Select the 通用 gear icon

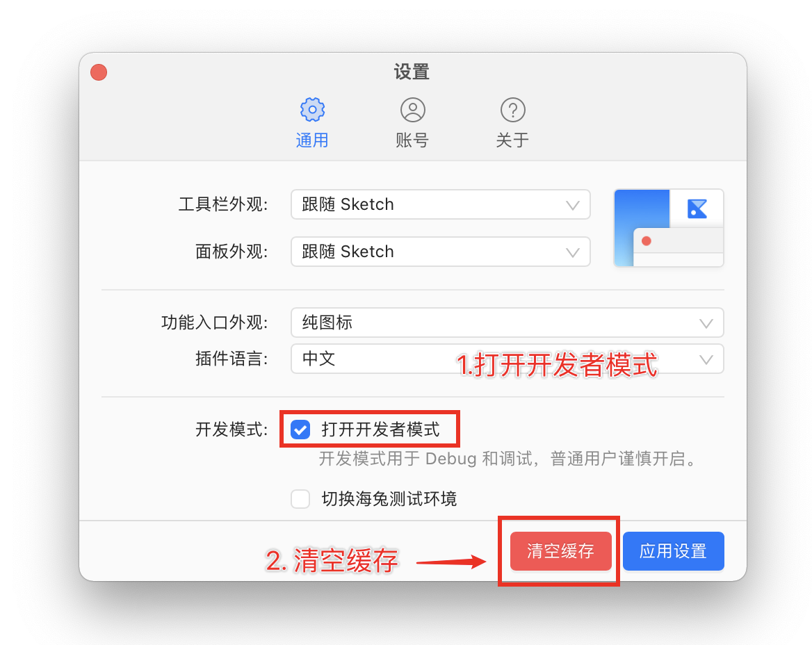pyautogui.click(x=312, y=110)
